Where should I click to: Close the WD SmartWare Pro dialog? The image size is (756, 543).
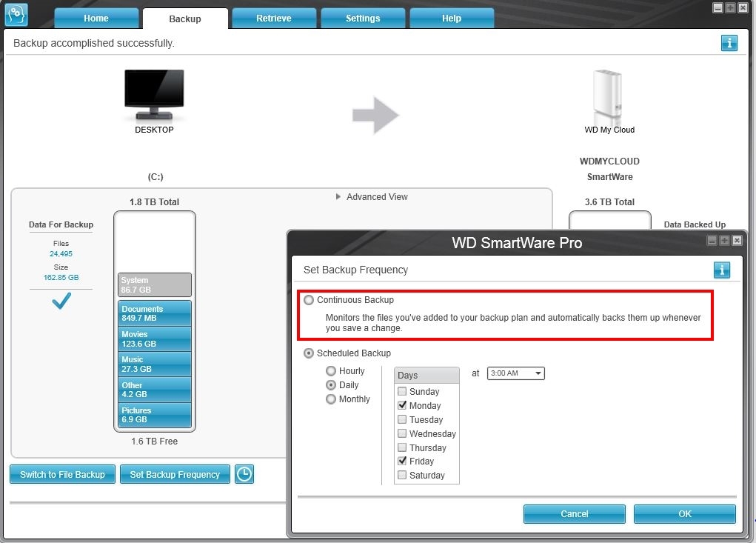click(737, 240)
